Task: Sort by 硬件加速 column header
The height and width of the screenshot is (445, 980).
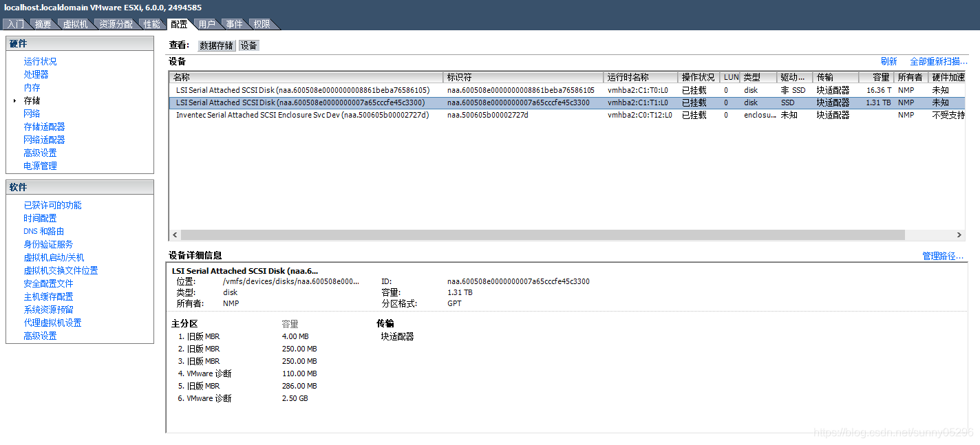Action: pos(948,77)
